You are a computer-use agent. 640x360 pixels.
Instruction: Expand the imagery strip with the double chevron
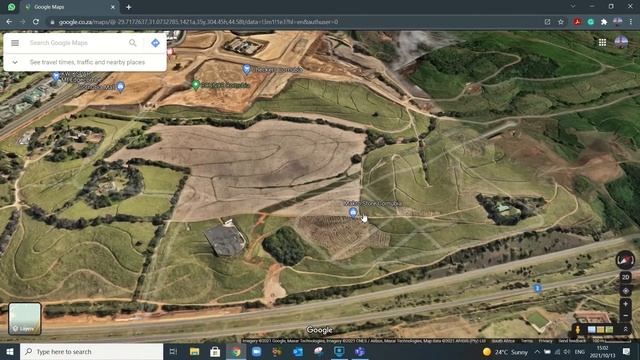[625, 329]
